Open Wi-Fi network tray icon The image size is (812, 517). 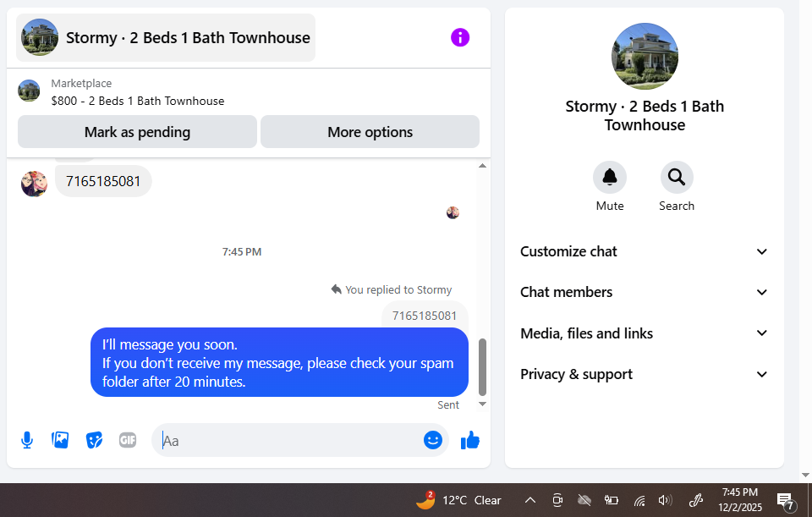(639, 500)
